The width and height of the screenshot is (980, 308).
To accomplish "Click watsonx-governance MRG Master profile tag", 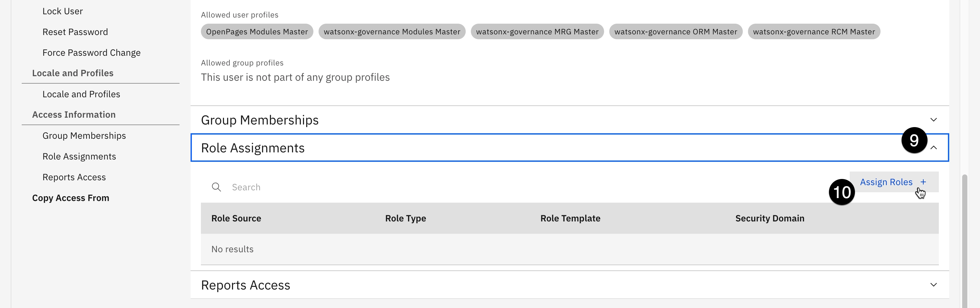I will click(537, 31).
